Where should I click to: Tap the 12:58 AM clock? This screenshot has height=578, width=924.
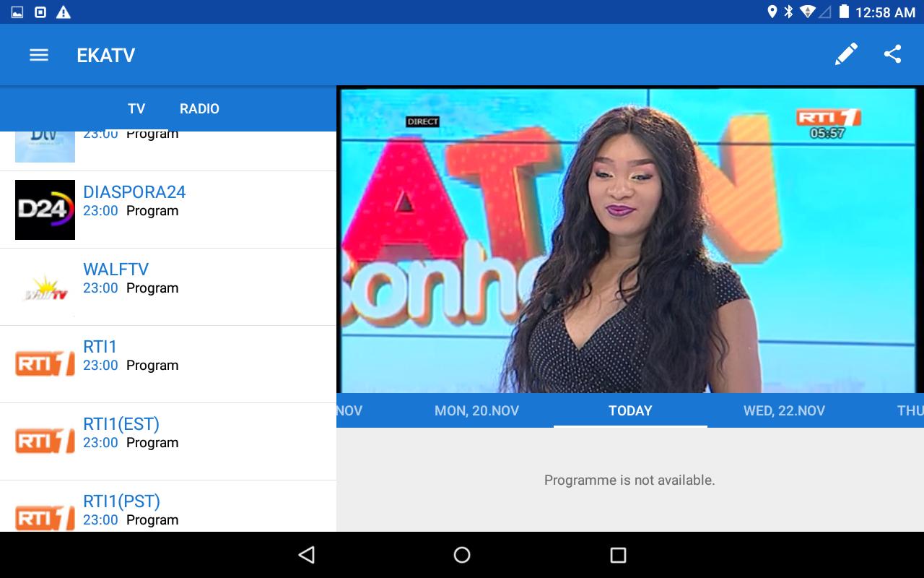(x=885, y=12)
